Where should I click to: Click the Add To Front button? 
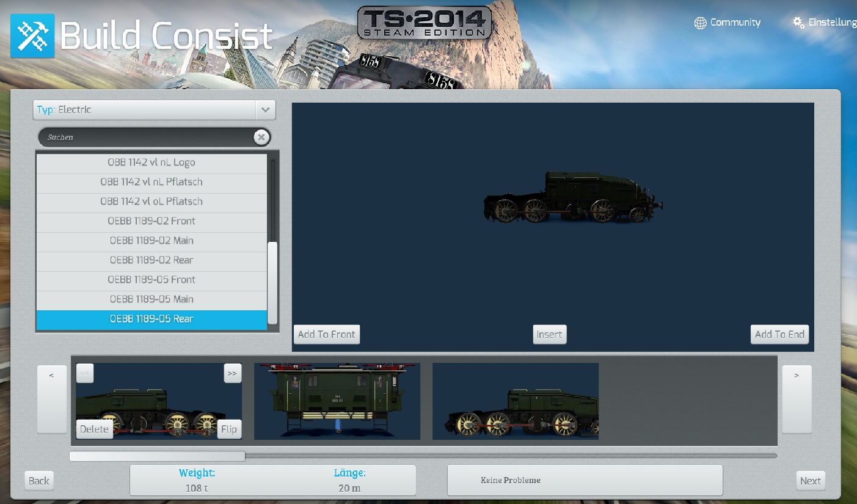[327, 334]
